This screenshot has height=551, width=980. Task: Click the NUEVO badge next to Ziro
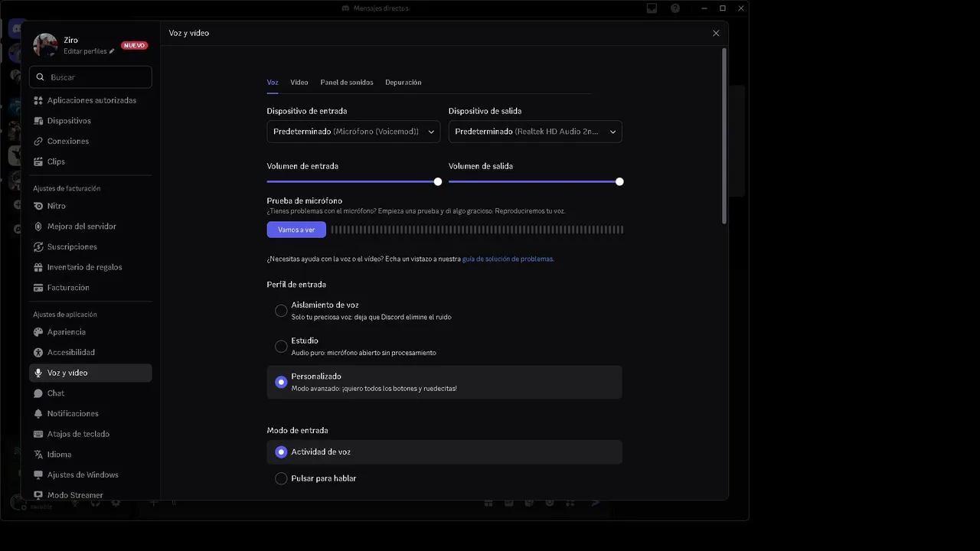(x=135, y=45)
